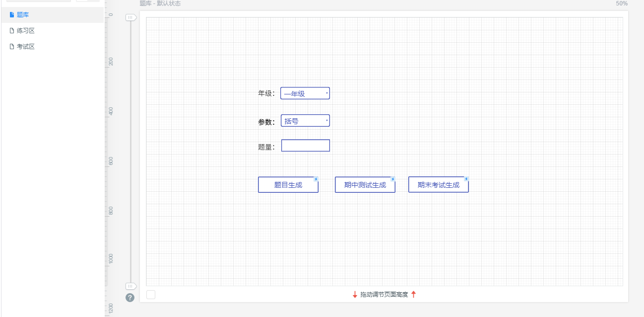Open the 题库 page in sidebar
This screenshot has height=317, width=644.
pos(52,15)
